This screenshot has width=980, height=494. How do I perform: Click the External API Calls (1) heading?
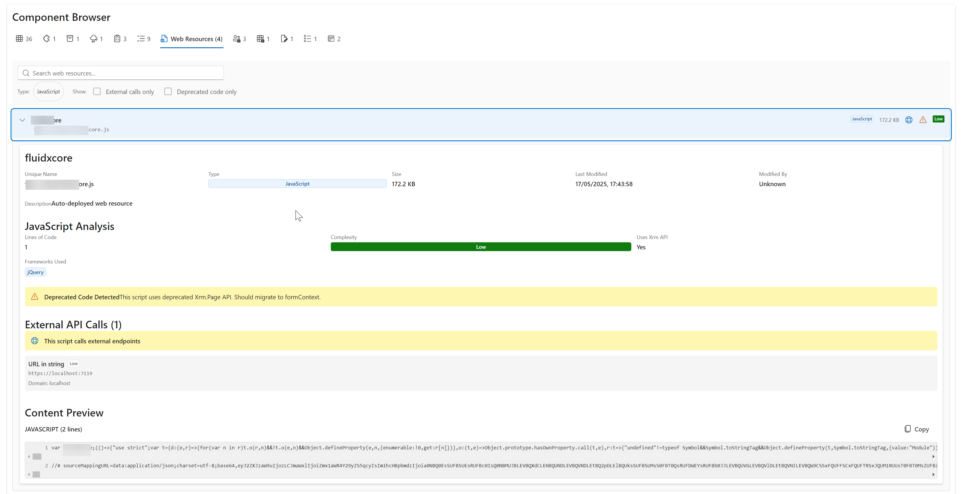[73, 325]
